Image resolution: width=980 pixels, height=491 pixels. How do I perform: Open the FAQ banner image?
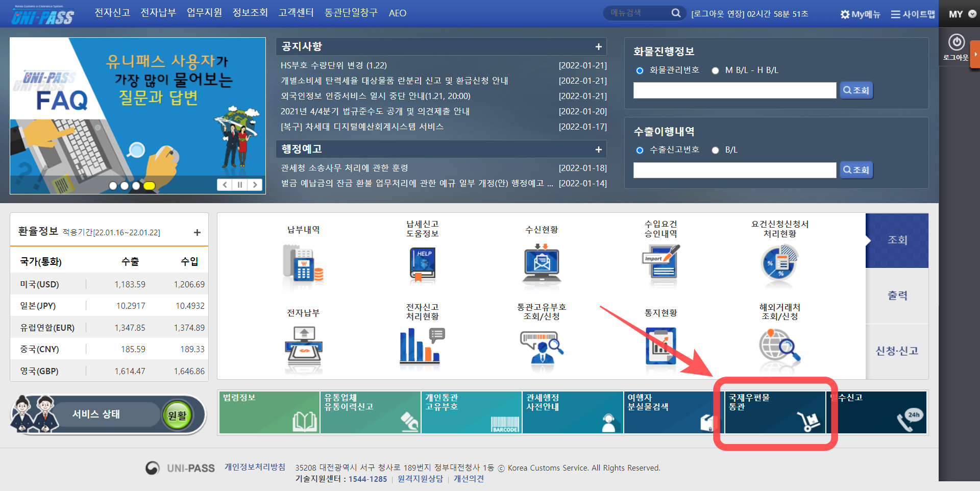[138, 115]
